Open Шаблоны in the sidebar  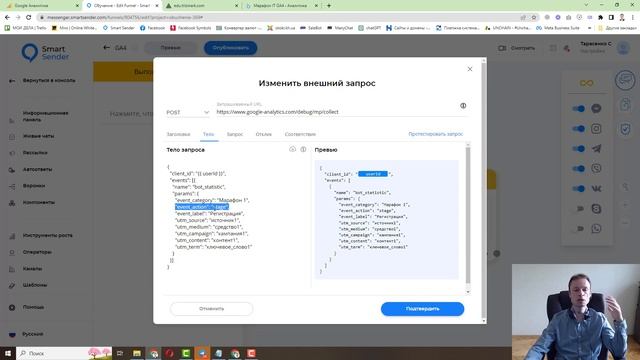pyautogui.click(x=35, y=285)
